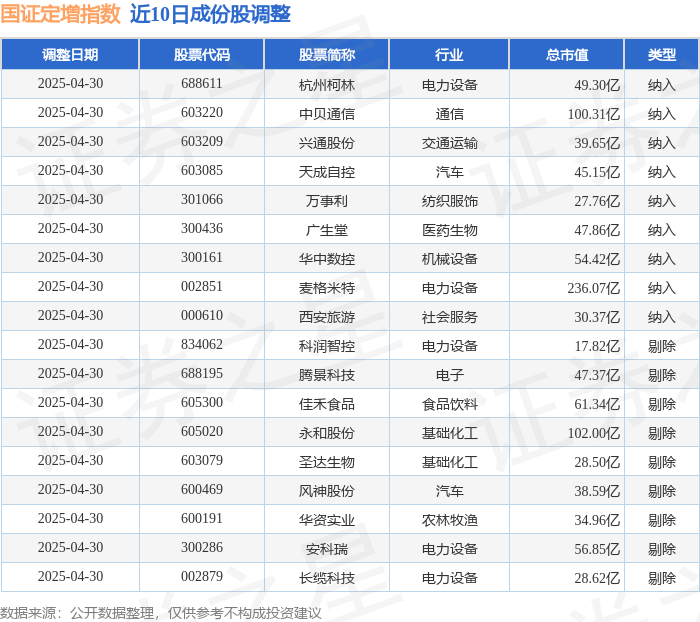Viewport: 700px width, 622px height.
Task: Click the 行业 column header
Action: tap(449, 54)
